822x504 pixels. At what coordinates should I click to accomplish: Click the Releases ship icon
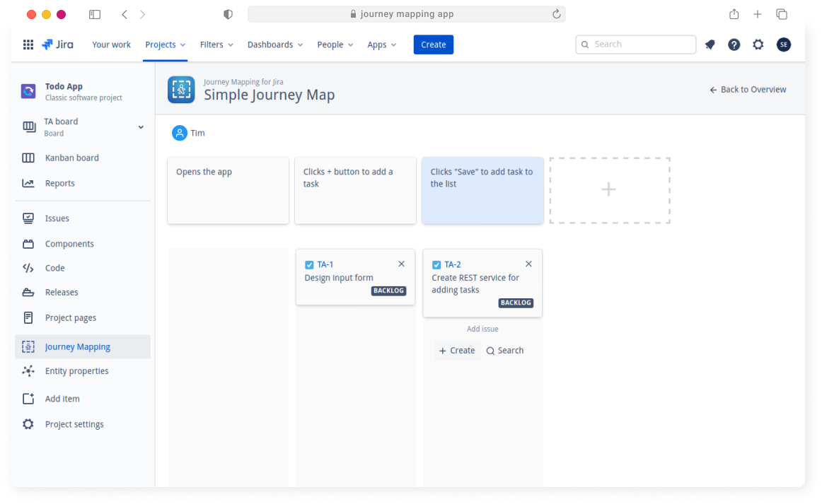point(28,293)
